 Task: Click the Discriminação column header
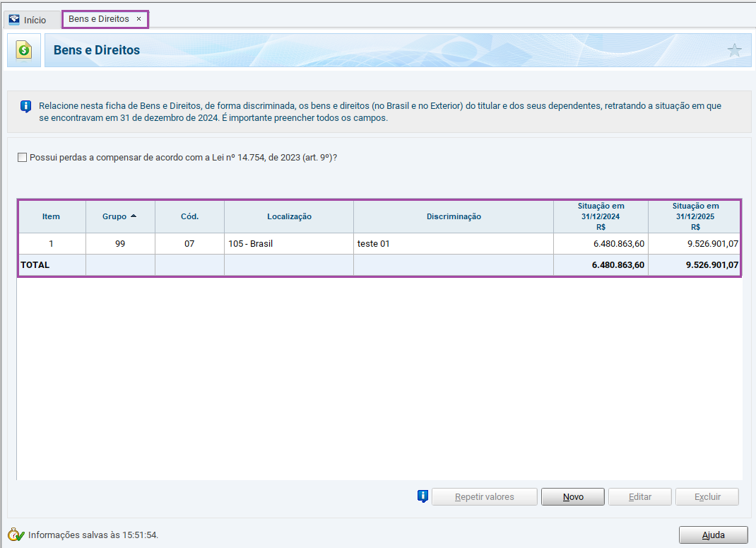[x=453, y=216]
